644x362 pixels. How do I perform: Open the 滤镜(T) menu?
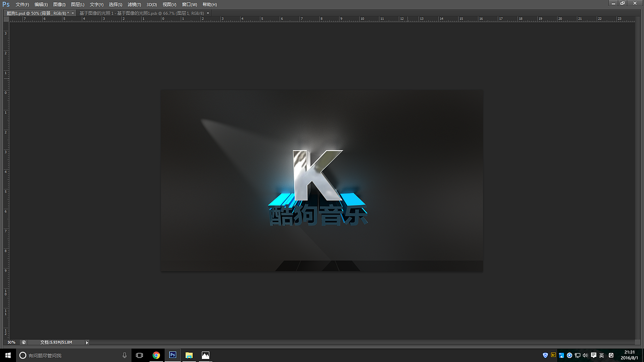135,5
